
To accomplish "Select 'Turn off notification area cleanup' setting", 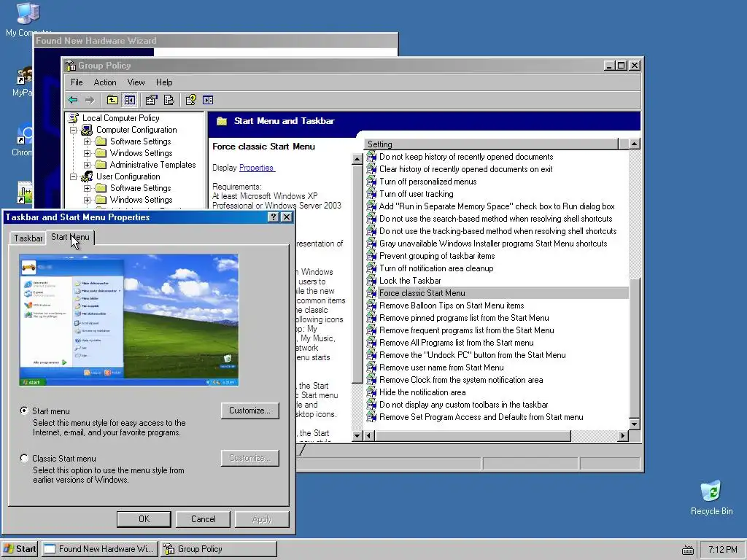I will tap(436, 268).
